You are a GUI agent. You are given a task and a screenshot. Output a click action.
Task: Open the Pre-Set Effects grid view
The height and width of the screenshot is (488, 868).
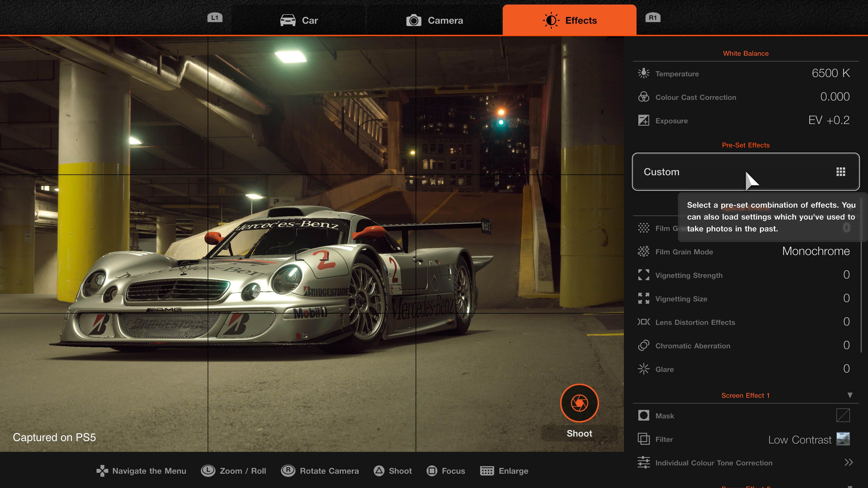tap(841, 172)
